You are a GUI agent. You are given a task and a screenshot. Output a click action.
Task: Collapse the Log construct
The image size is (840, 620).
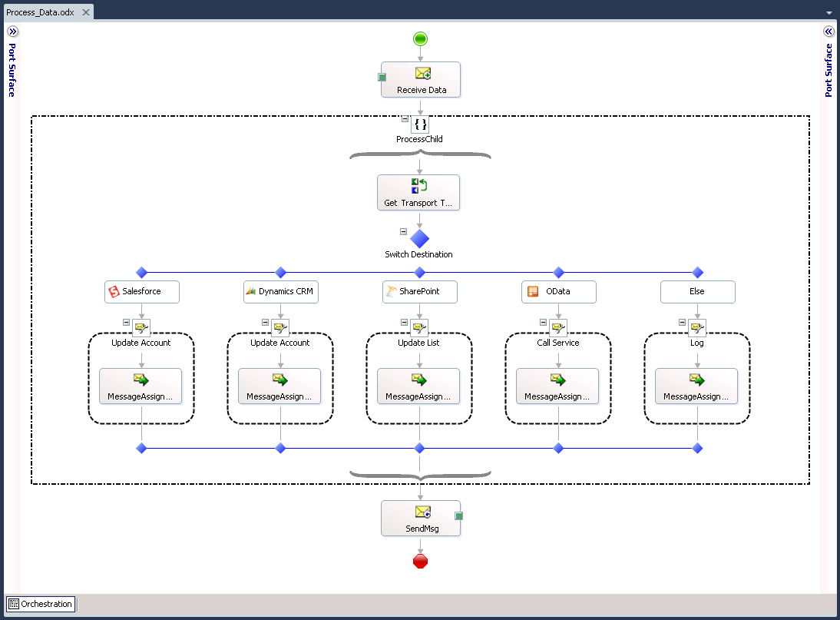(682, 322)
